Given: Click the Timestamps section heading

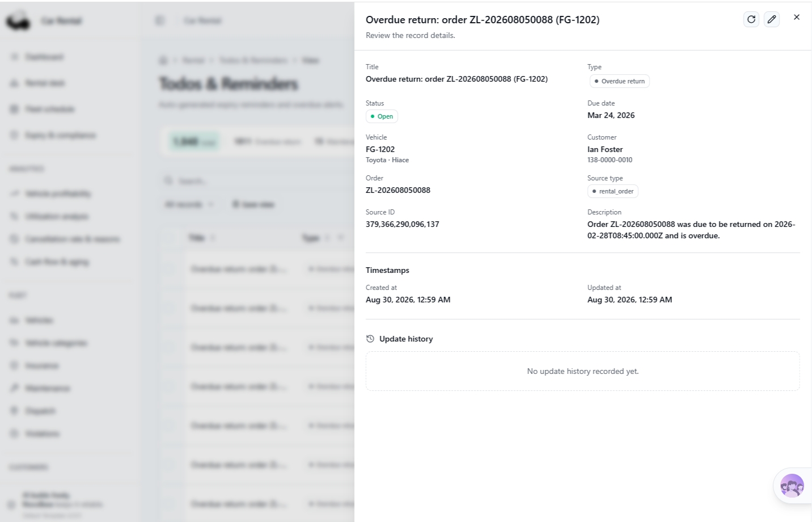Looking at the screenshot, I should point(387,270).
